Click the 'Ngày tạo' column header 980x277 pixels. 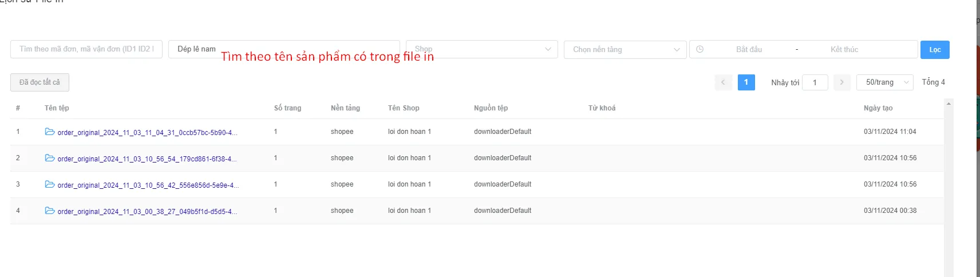878,108
